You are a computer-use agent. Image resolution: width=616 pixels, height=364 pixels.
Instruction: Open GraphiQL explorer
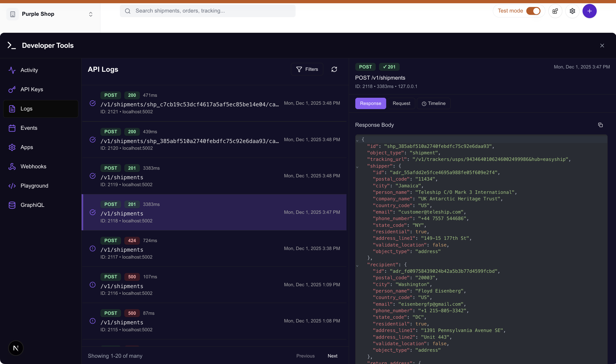(x=40, y=205)
